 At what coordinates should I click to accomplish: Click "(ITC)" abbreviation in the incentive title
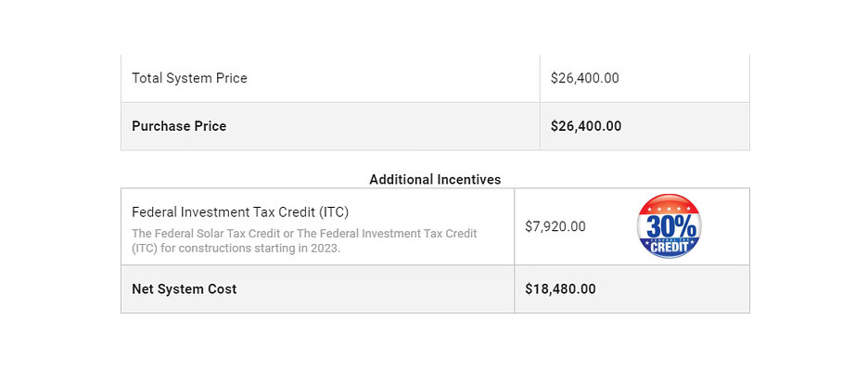pyautogui.click(x=330, y=211)
